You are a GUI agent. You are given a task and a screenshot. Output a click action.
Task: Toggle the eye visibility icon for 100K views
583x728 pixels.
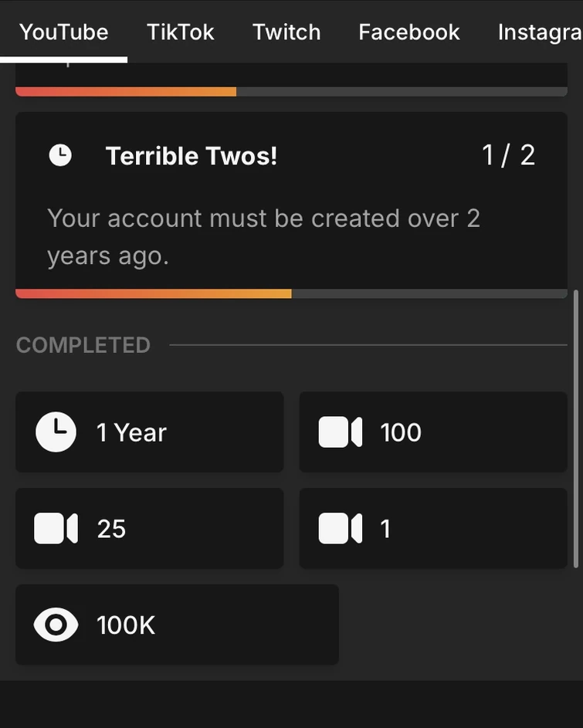tap(55, 624)
